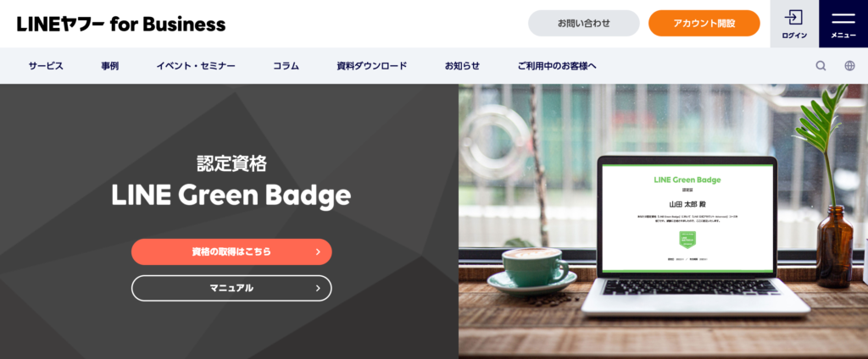The width and height of the screenshot is (868, 359).
Task: Open the globe language icon
Action: click(x=849, y=66)
